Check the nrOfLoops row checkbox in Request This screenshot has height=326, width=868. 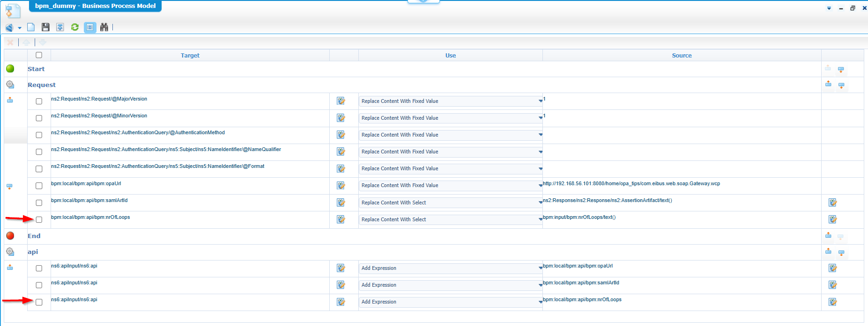click(39, 219)
